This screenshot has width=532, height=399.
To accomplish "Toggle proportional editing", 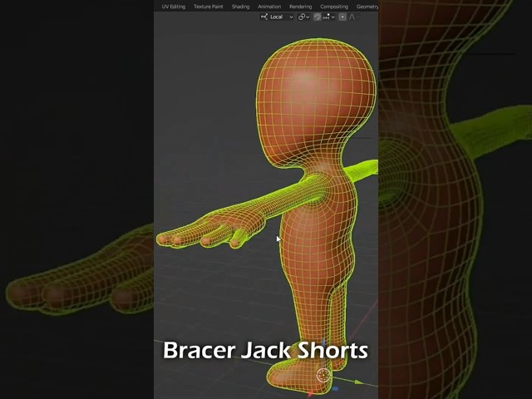I will click(342, 17).
